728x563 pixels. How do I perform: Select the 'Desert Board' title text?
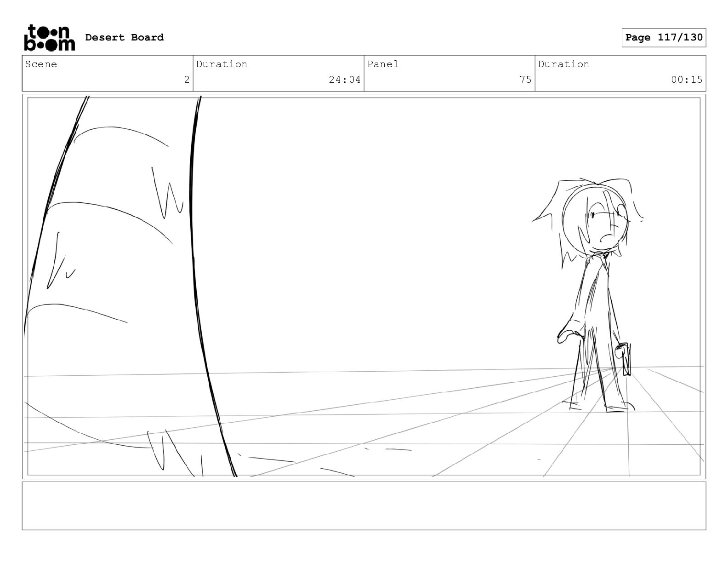pyautogui.click(x=125, y=37)
